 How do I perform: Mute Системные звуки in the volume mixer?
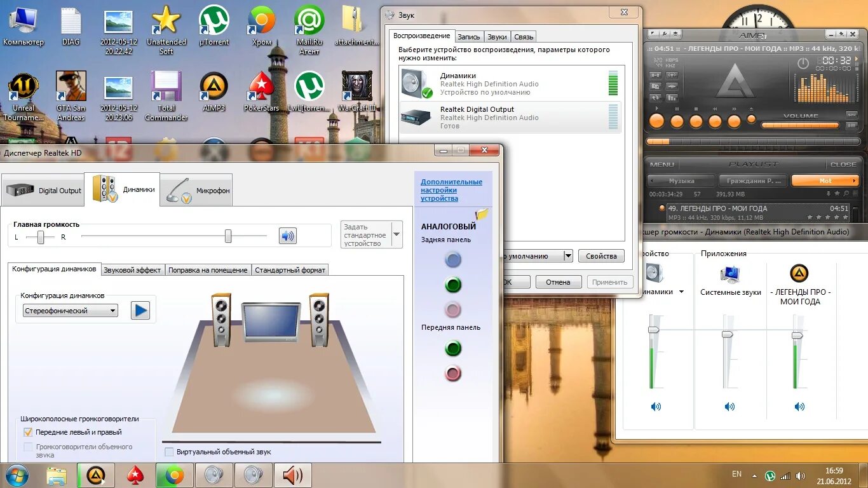pos(729,407)
